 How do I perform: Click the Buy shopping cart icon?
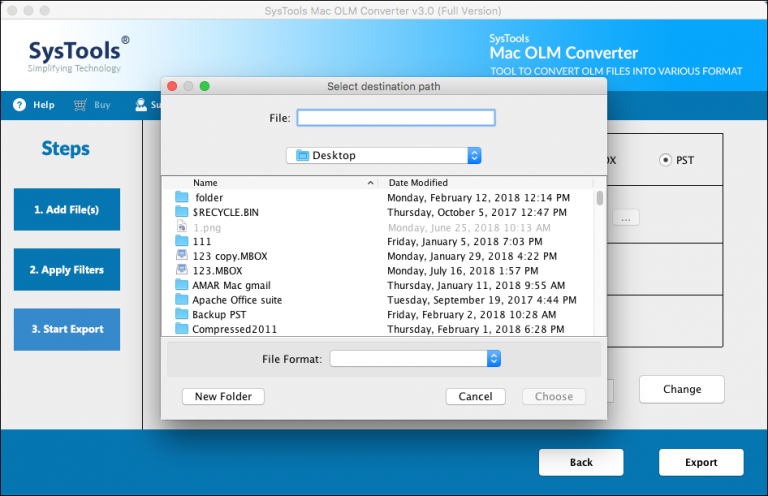[80, 105]
